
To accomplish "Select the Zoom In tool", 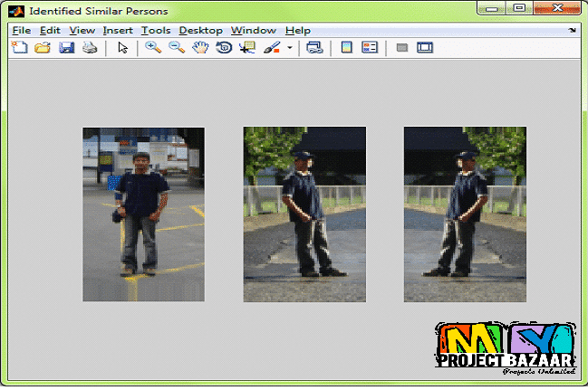I will point(153,48).
